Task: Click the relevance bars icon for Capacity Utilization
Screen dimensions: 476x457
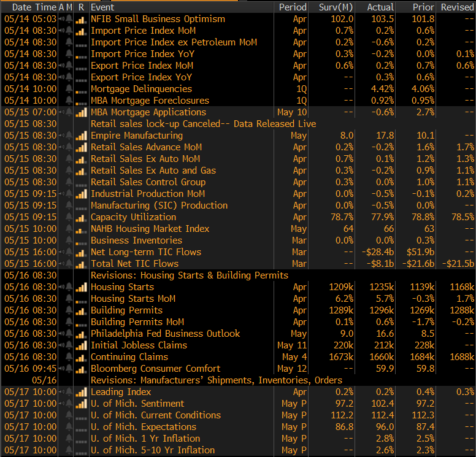Action: coord(81,217)
